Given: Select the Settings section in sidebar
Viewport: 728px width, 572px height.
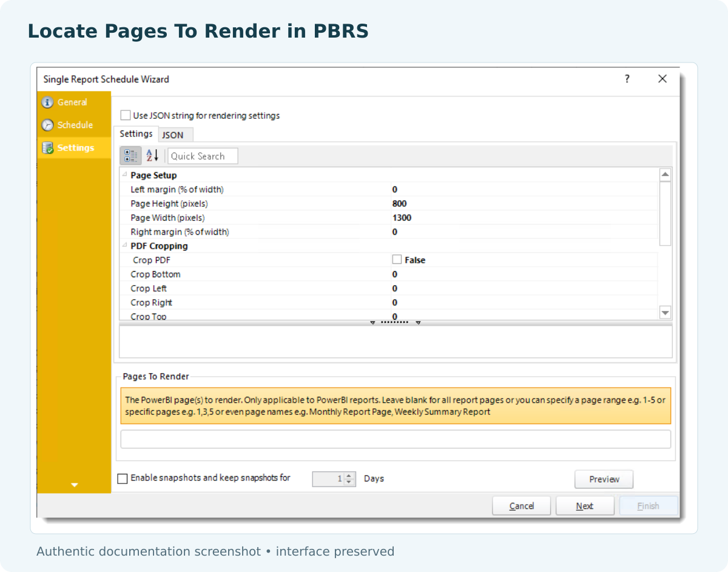Looking at the screenshot, I should click(73, 148).
